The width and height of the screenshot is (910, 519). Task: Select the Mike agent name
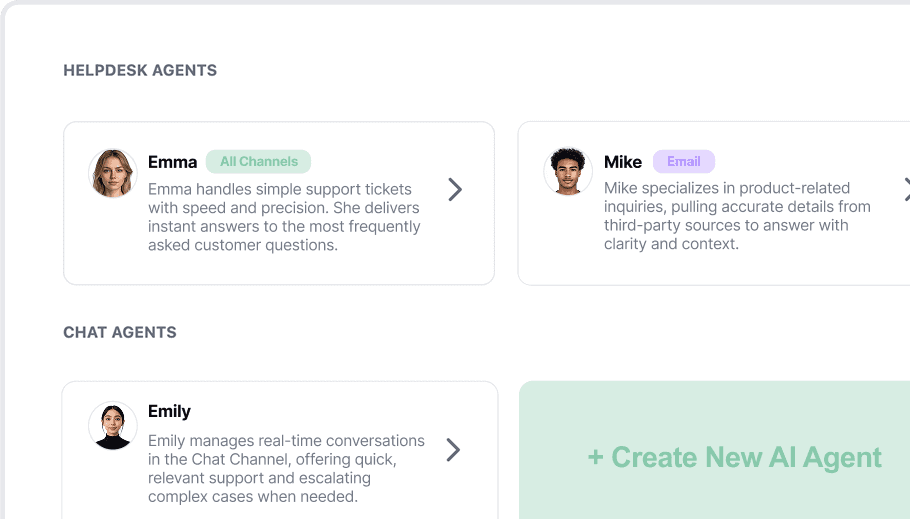623,162
